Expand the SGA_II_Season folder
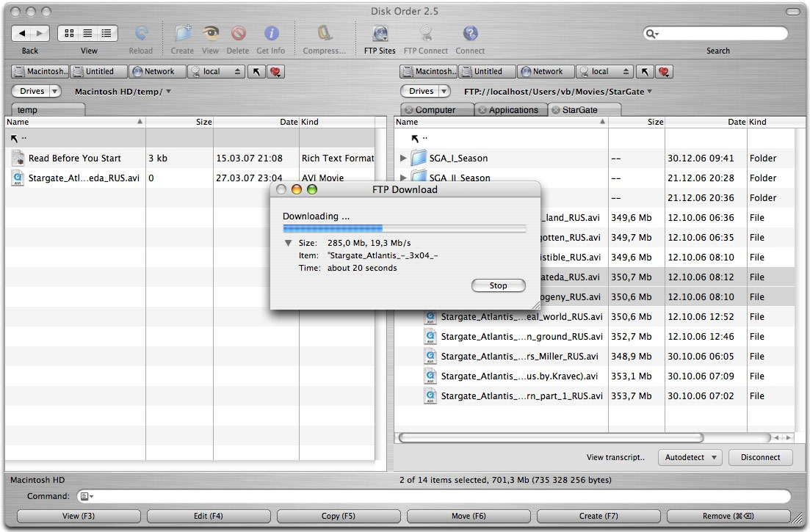Screen dimensions: 810x532 (403, 178)
